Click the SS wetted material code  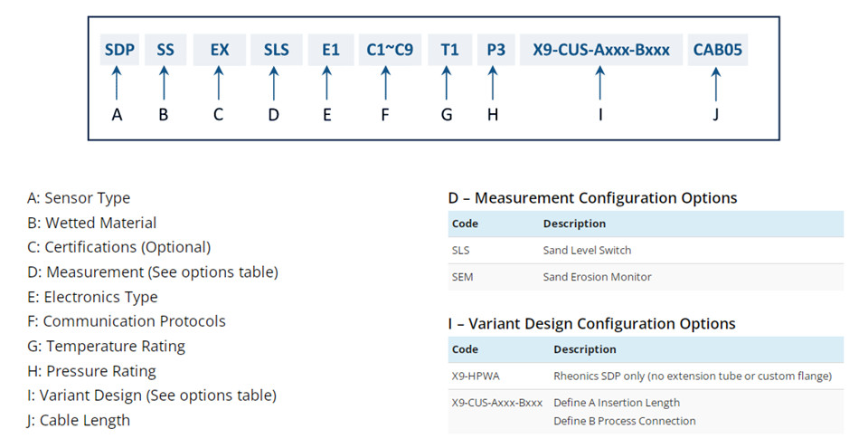[x=165, y=50]
